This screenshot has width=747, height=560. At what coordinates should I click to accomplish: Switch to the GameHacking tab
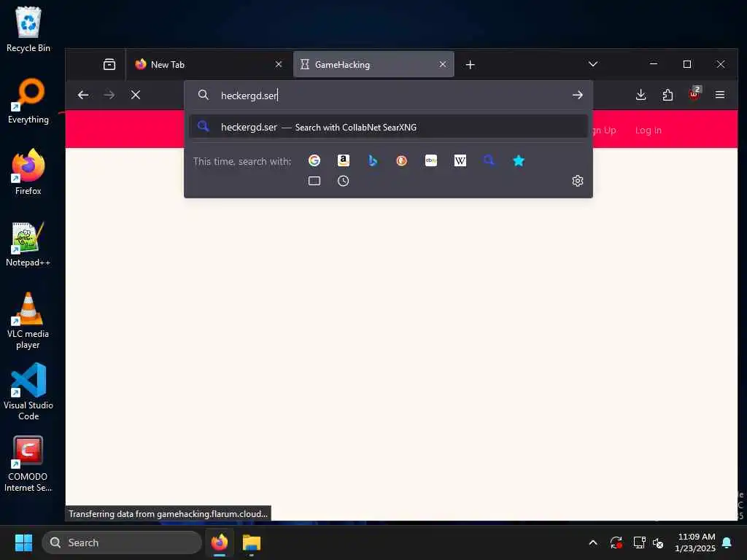[374, 64]
